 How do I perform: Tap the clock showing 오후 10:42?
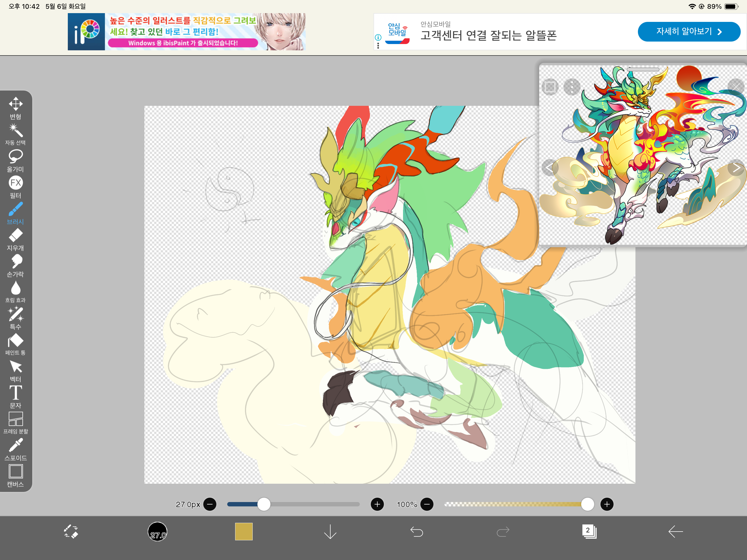point(24,6)
